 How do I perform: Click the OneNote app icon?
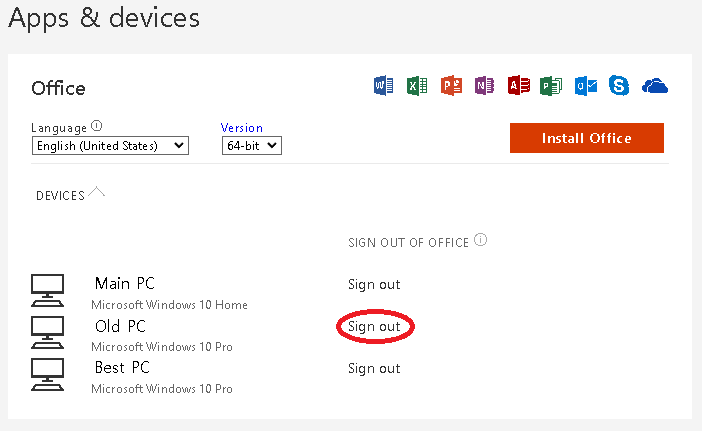coord(485,86)
